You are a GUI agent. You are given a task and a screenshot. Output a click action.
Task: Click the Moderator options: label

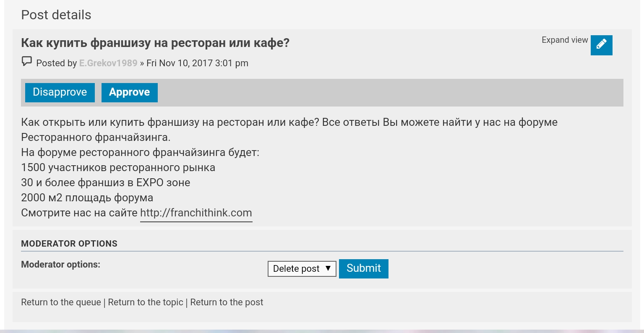click(x=61, y=265)
